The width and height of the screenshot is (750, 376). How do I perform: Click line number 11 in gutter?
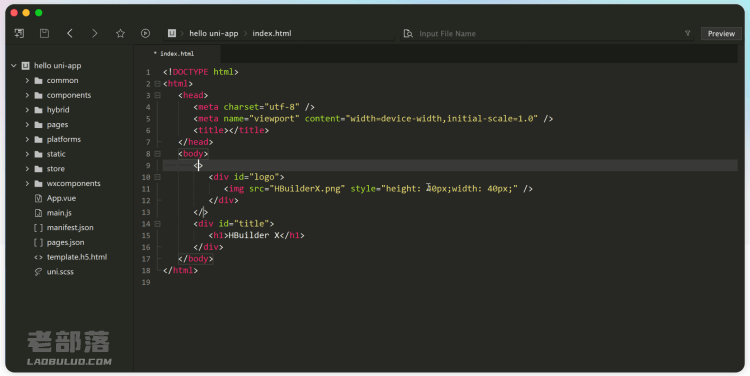146,189
